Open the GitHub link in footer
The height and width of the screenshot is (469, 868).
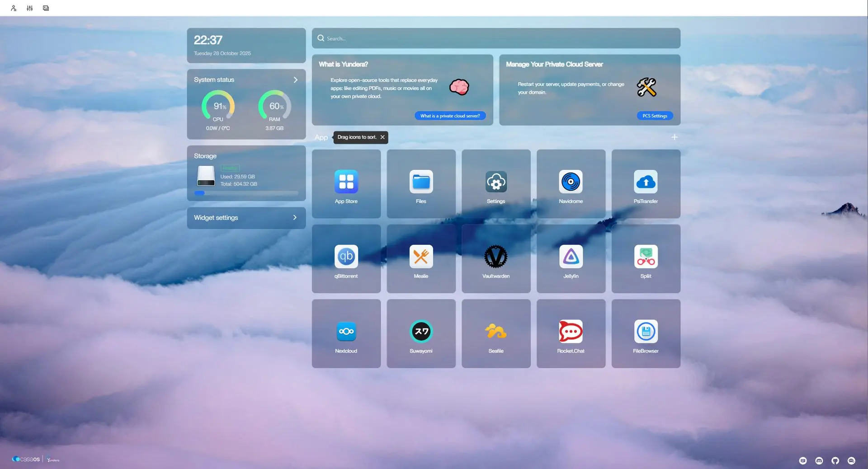point(835,461)
